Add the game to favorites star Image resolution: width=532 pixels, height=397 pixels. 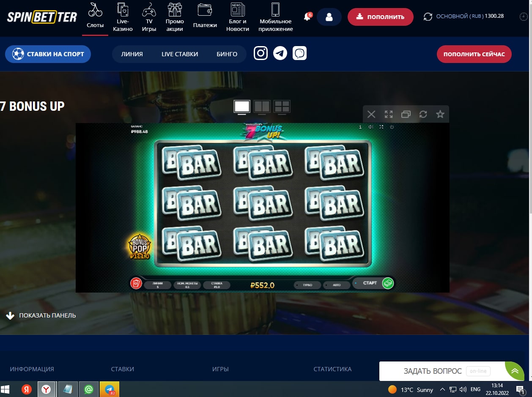click(x=440, y=114)
